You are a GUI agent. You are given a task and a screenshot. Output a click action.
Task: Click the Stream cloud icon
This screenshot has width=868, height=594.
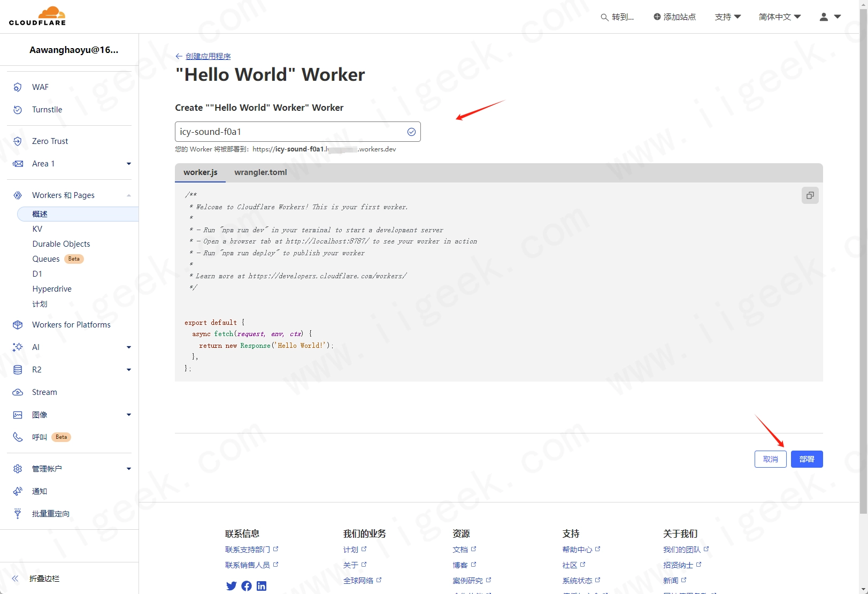[18, 392]
